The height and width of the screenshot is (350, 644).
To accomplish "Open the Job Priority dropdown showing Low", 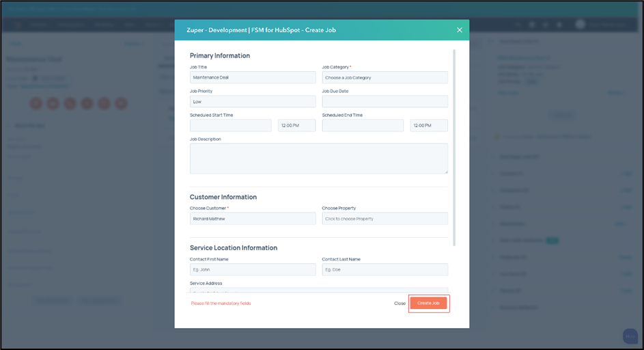I will [x=253, y=102].
